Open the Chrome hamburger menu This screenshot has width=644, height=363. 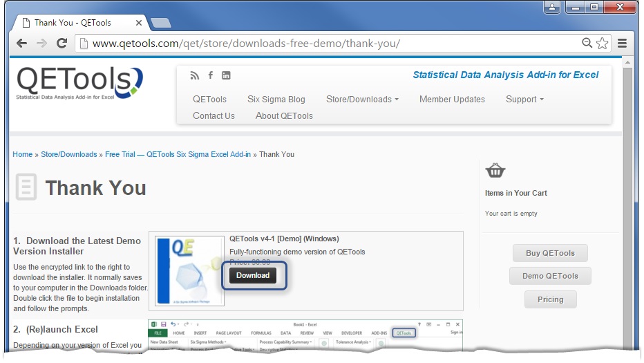[x=622, y=43]
